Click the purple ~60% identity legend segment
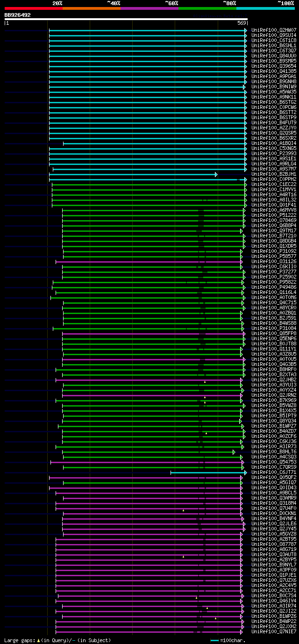The height and width of the screenshot is (644, 299). [x=149, y=8]
